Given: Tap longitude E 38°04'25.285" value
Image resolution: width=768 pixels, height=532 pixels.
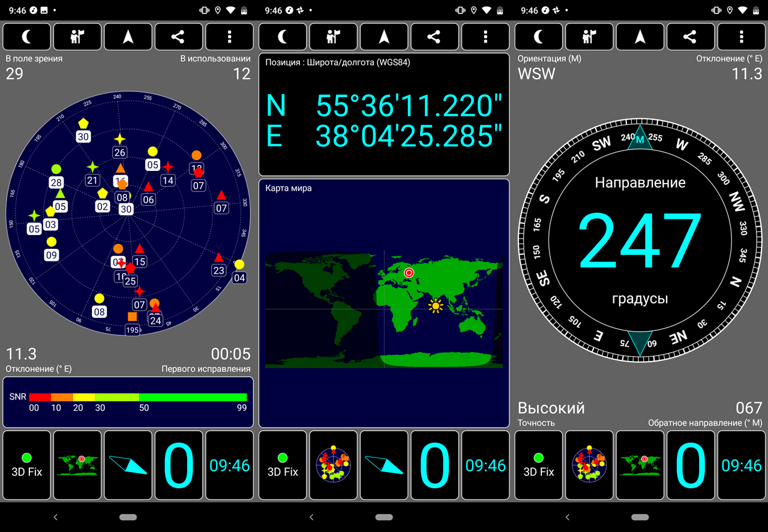Looking at the screenshot, I should [384, 136].
